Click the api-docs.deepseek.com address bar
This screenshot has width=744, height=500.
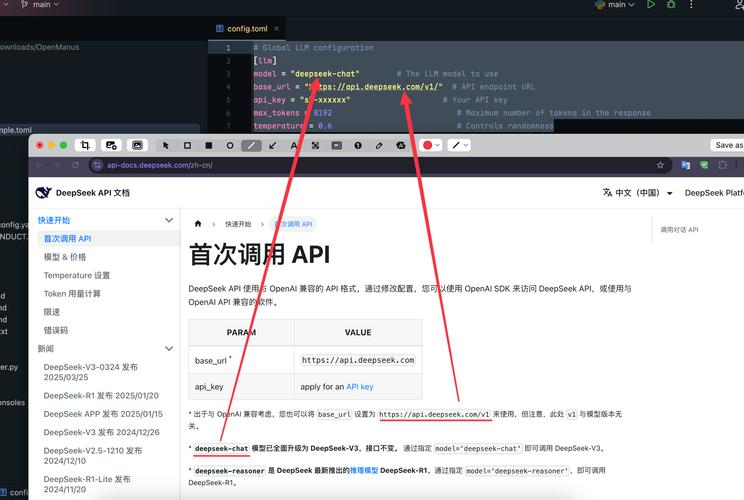tap(380, 165)
